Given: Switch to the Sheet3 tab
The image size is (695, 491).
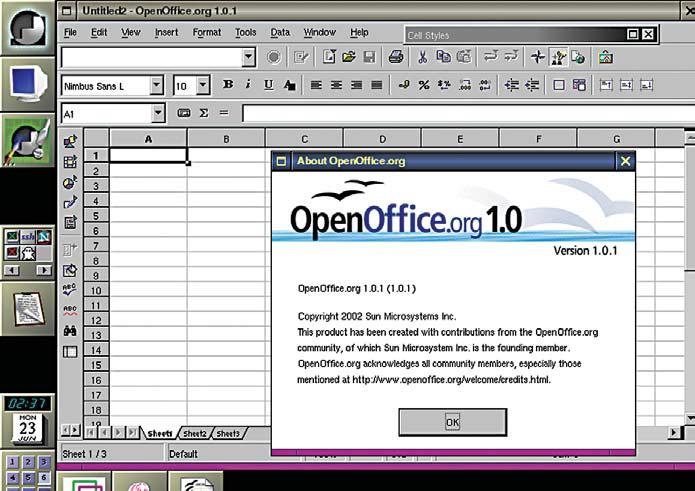Looking at the screenshot, I should [x=228, y=433].
